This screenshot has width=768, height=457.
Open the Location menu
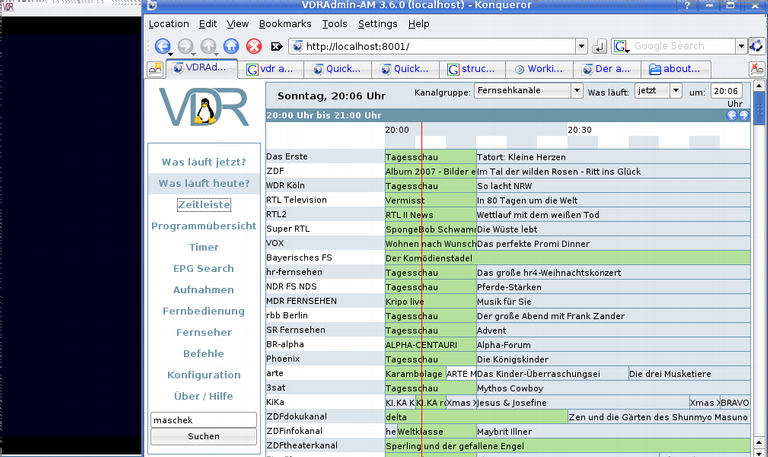(168, 24)
